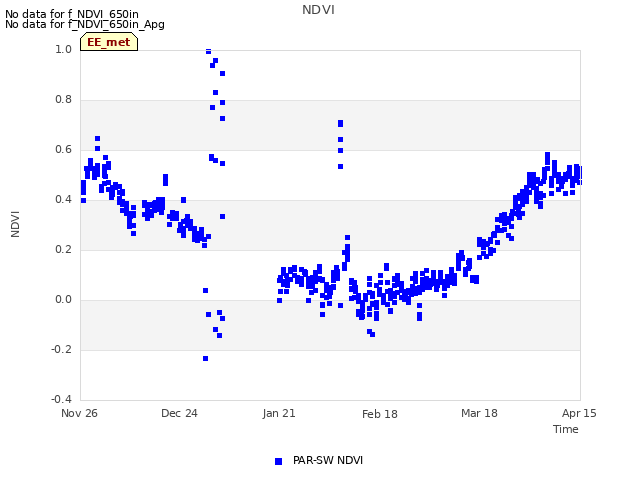
Task: Click the rotated NDVI y-axis label
Action: [x=15, y=224]
